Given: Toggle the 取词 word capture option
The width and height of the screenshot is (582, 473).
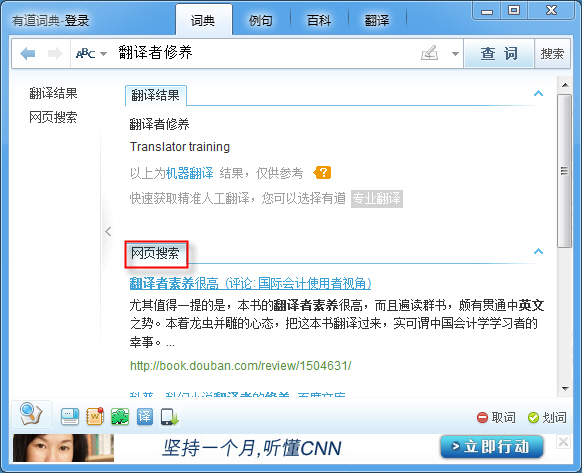Looking at the screenshot, I should pyautogui.click(x=496, y=417).
